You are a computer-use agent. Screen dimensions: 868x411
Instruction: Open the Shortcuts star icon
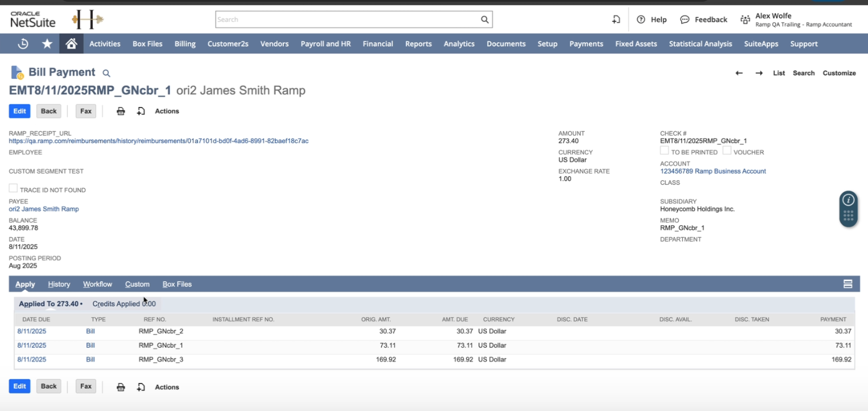click(47, 44)
